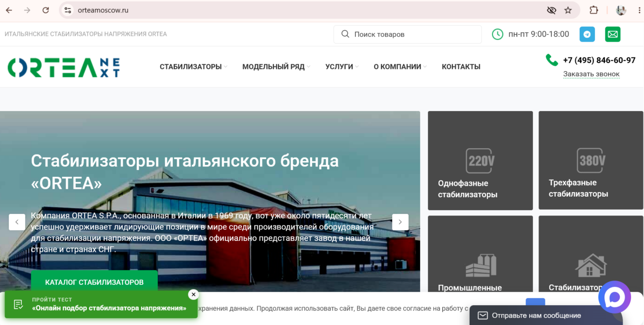Click пн-пт 9:00-18:00 working hours text
644x325 pixels.
pos(539,34)
